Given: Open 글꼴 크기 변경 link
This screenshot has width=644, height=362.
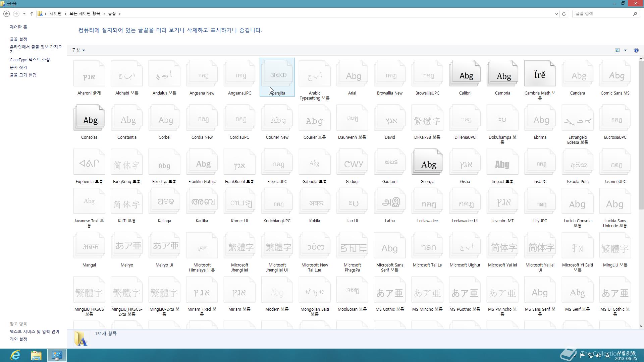Looking at the screenshot, I should coord(23,75).
